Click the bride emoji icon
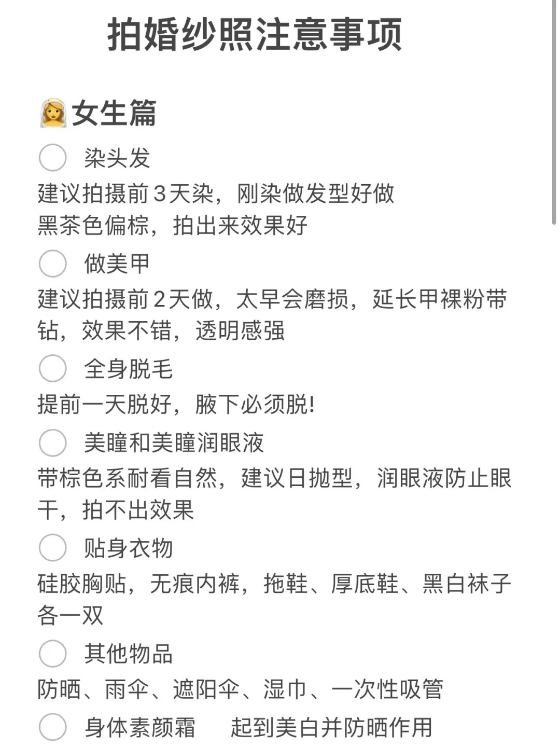 (x=53, y=113)
